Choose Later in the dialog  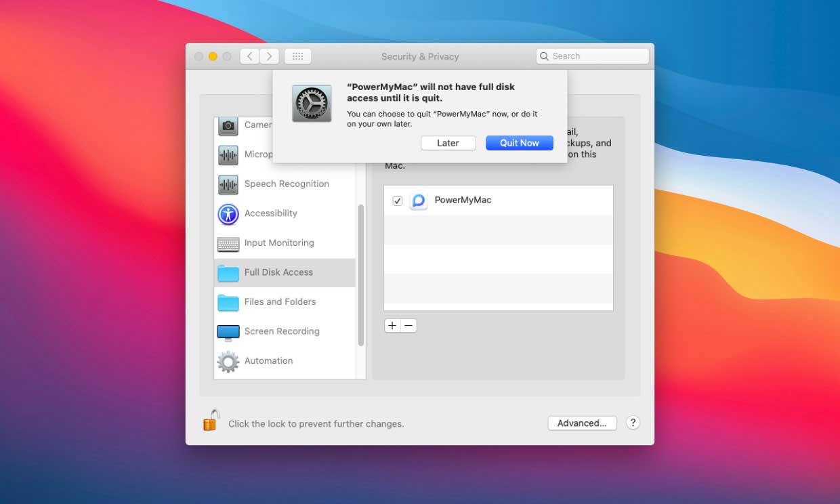[x=448, y=143]
